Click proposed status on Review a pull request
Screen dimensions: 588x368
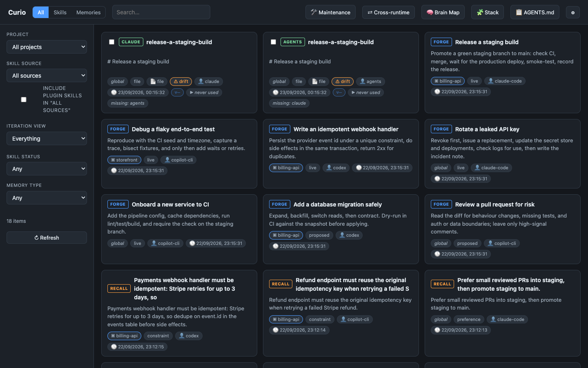[x=467, y=243]
